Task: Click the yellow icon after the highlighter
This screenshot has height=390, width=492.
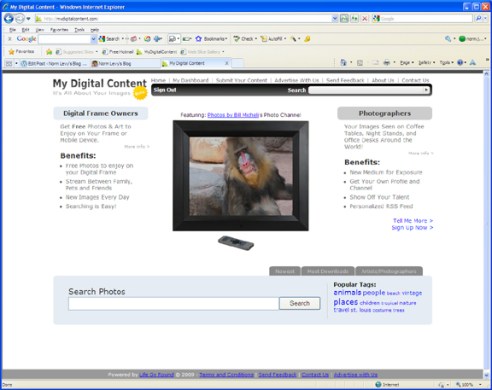Action: click(307, 39)
